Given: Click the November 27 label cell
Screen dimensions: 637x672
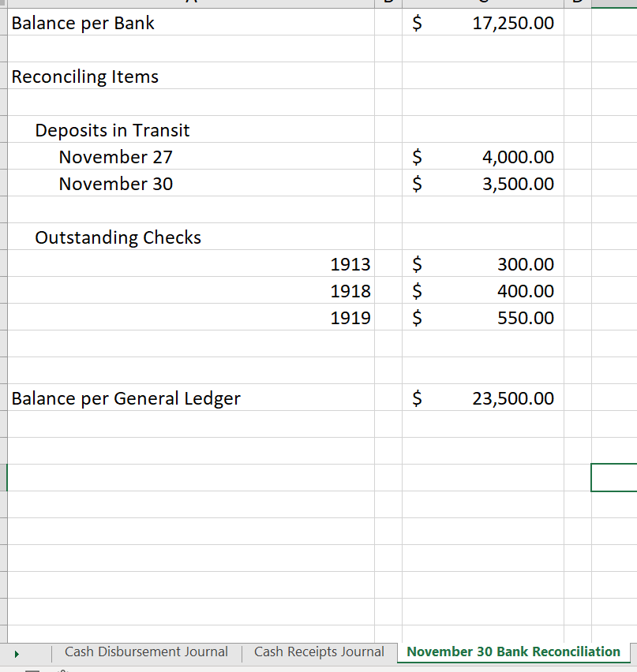Looking at the screenshot, I should (191, 156).
